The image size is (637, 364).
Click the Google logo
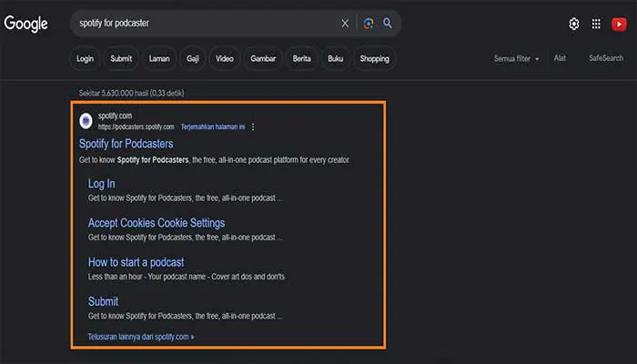click(25, 24)
